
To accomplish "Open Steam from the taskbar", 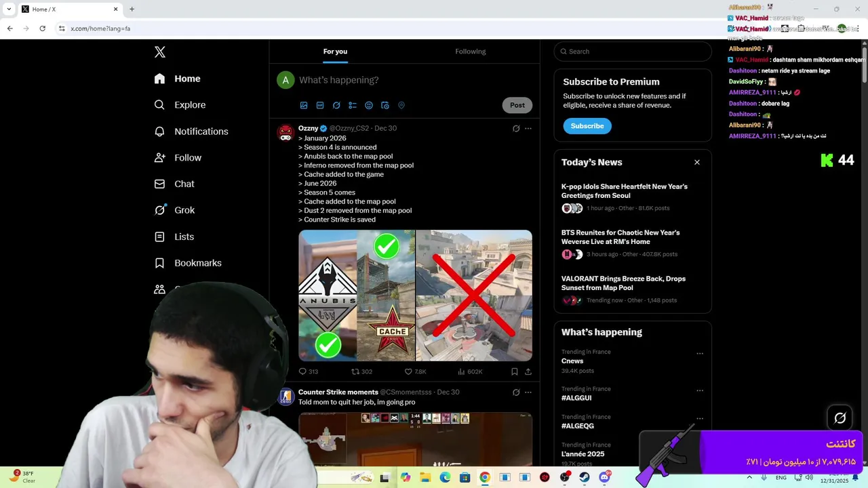I will (585, 478).
